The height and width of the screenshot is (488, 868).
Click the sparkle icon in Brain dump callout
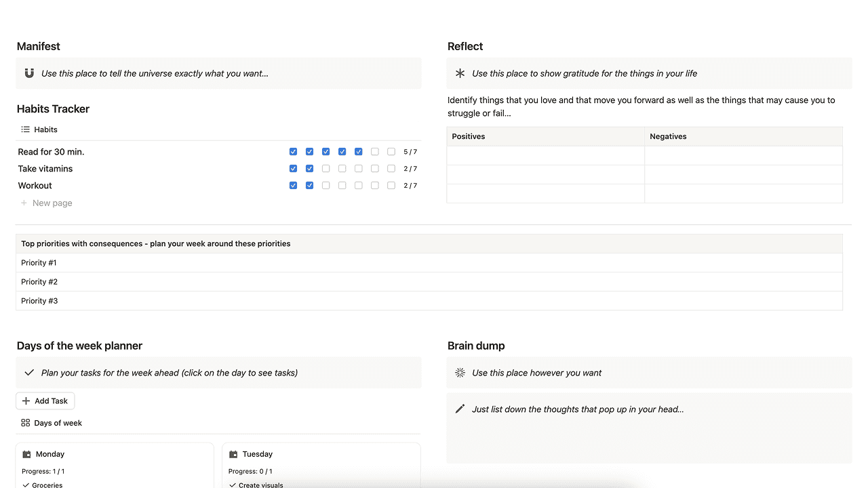[x=460, y=373]
